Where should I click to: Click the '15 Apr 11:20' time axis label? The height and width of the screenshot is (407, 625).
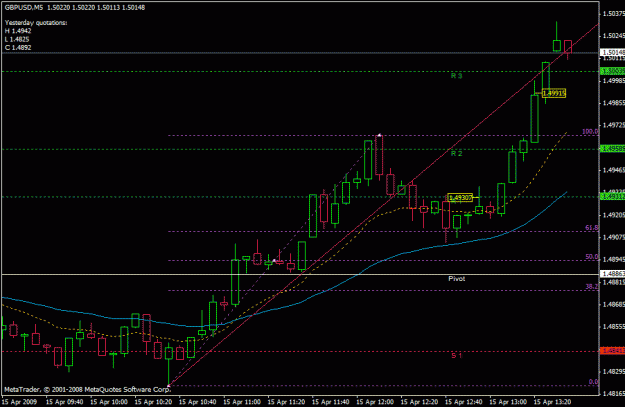click(x=286, y=402)
